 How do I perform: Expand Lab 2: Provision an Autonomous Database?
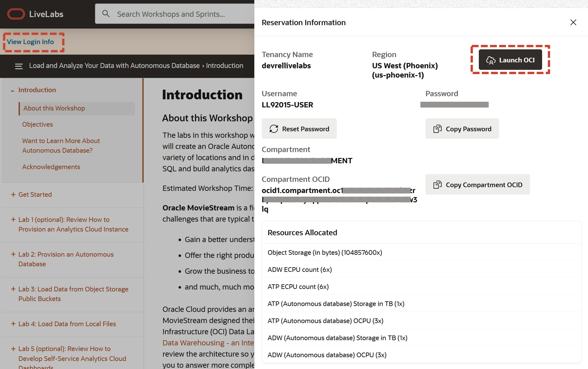coord(13,254)
